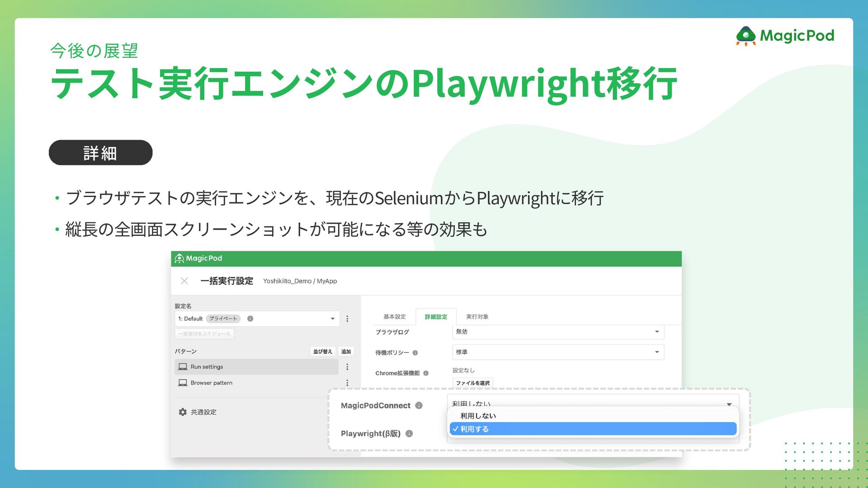868x488 pixels.
Task: Click the info icon next to MagicPodConnect
Action: pyautogui.click(x=419, y=405)
